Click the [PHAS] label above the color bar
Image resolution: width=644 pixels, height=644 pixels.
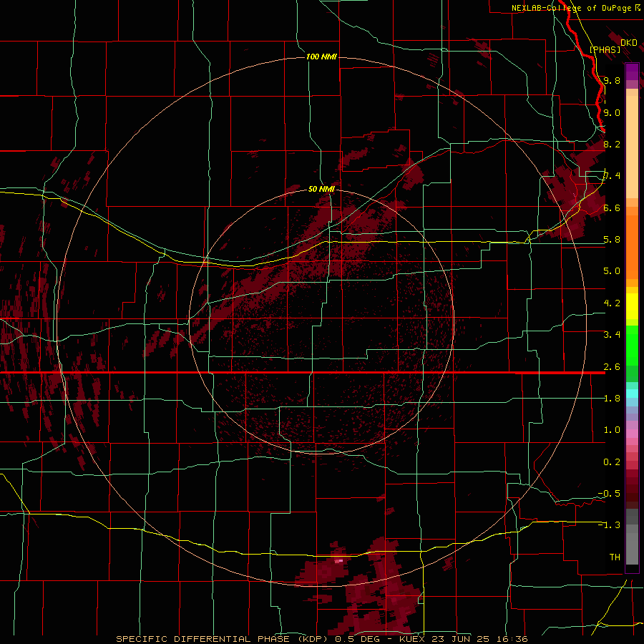(x=605, y=49)
